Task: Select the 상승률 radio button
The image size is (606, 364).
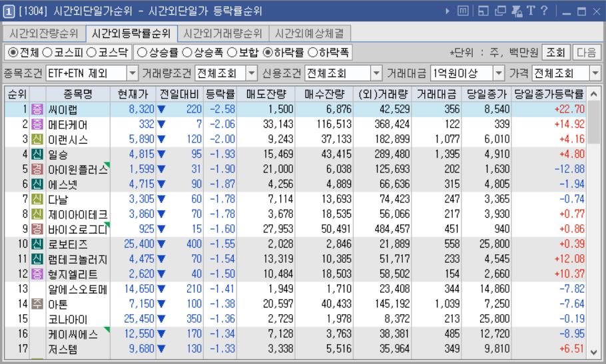Action: tap(143, 53)
